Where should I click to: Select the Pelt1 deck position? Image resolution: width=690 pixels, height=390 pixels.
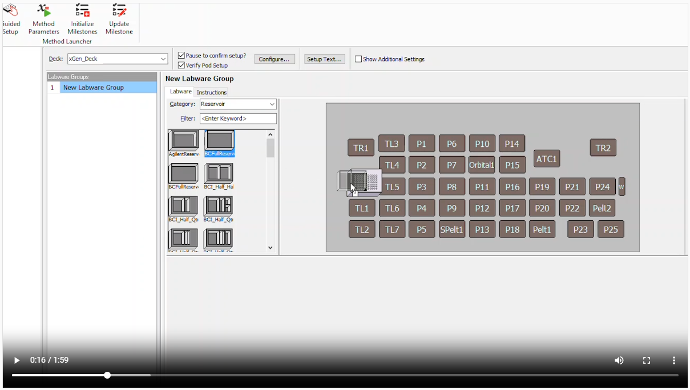(x=542, y=229)
